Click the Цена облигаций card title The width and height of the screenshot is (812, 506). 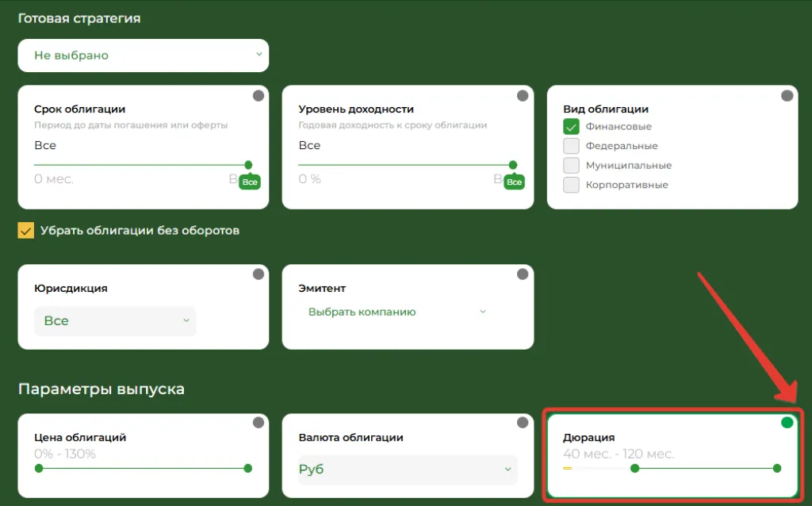(80, 438)
